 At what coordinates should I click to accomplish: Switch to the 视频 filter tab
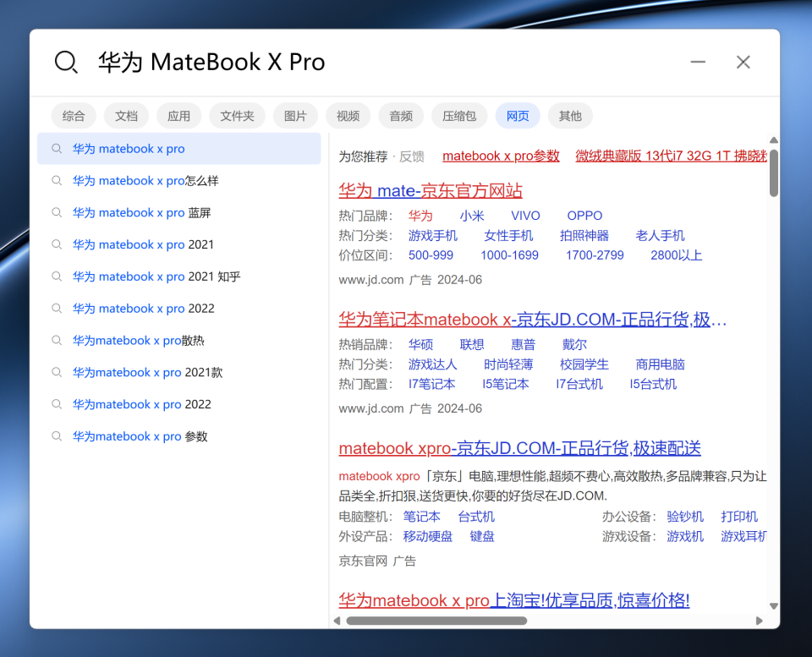coord(348,116)
